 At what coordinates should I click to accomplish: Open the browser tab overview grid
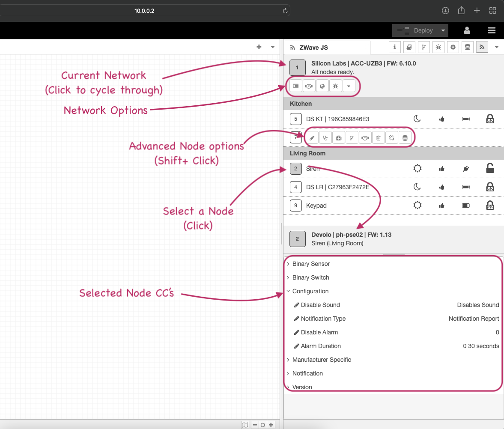[x=492, y=11]
